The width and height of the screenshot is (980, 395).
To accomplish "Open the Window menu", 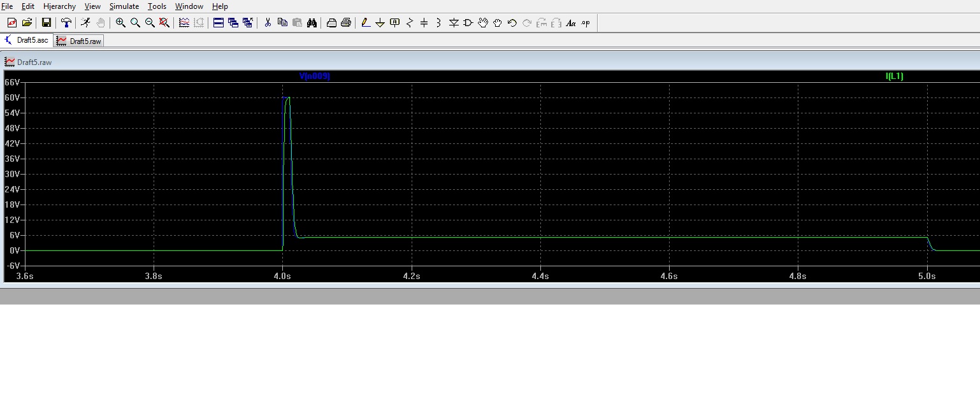I will click(189, 6).
